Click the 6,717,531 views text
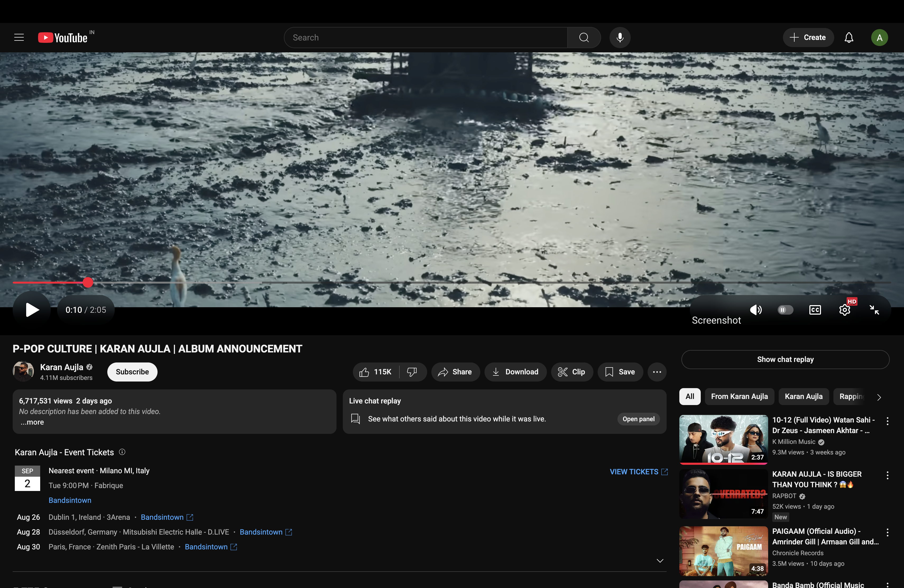The height and width of the screenshot is (588, 904). point(45,401)
